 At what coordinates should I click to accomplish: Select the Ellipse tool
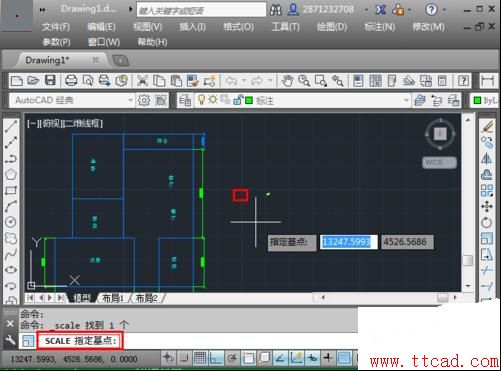pyautogui.click(x=11, y=269)
